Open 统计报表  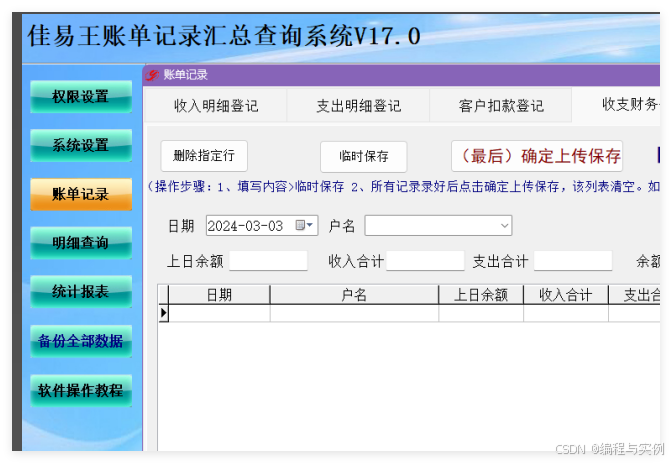pyautogui.click(x=81, y=292)
